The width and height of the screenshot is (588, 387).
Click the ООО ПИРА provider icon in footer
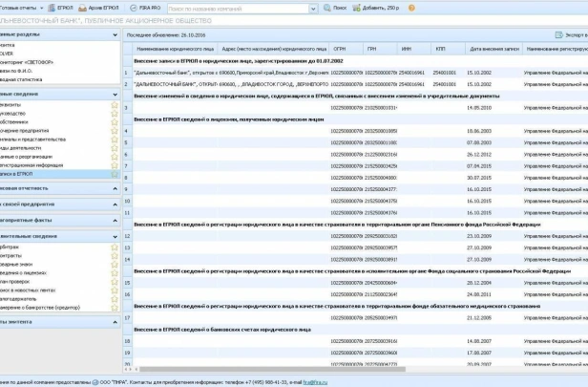(95, 382)
